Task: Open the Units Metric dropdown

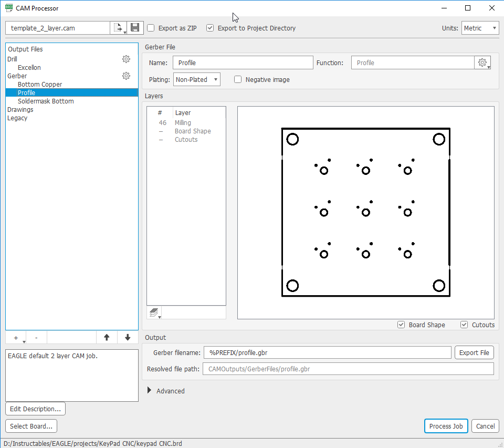Action: click(480, 28)
